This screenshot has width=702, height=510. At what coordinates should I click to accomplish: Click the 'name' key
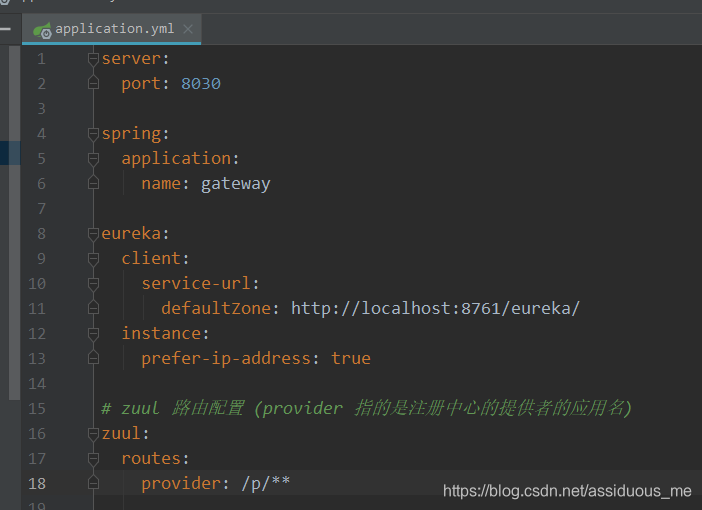point(161,184)
